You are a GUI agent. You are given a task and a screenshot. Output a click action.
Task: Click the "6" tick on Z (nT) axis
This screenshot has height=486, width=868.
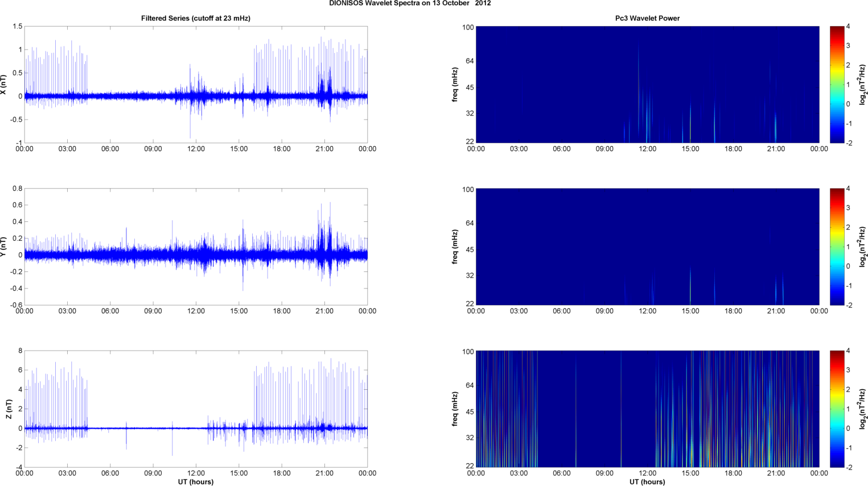20,370
